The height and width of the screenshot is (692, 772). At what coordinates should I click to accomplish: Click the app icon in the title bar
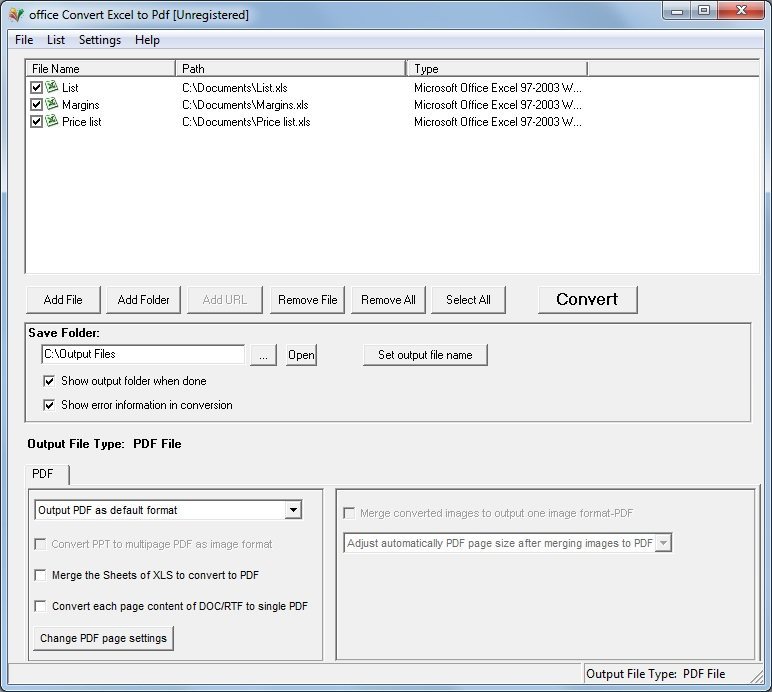(x=16, y=15)
